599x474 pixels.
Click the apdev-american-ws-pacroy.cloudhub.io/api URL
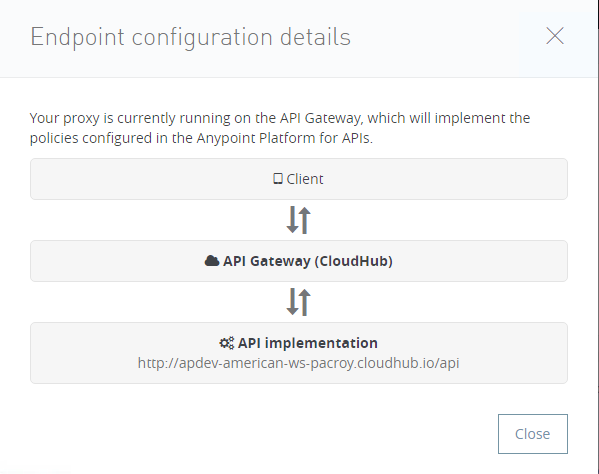[x=298, y=363]
